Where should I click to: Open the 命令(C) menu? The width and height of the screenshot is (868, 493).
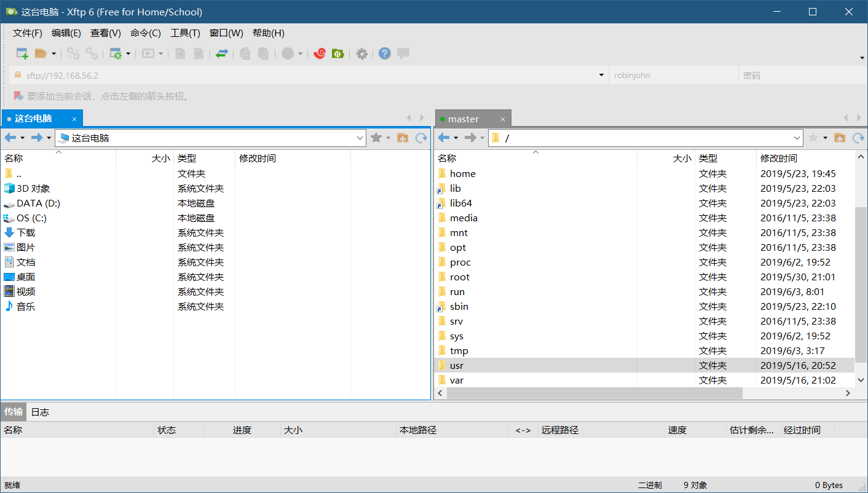tap(146, 33)
